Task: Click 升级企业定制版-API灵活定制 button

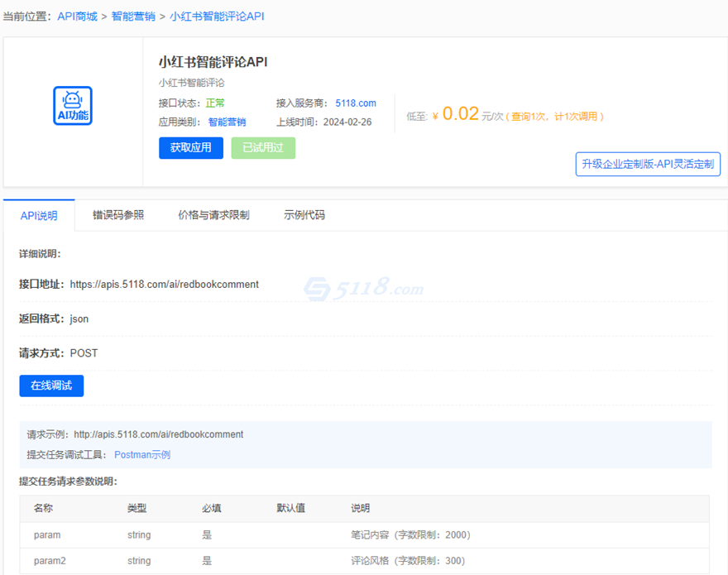Action: [648, 164]
